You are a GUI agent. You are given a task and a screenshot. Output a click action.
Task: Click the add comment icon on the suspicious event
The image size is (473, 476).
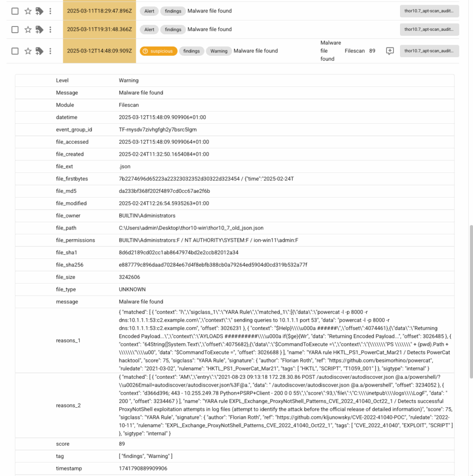pos(390,51)
